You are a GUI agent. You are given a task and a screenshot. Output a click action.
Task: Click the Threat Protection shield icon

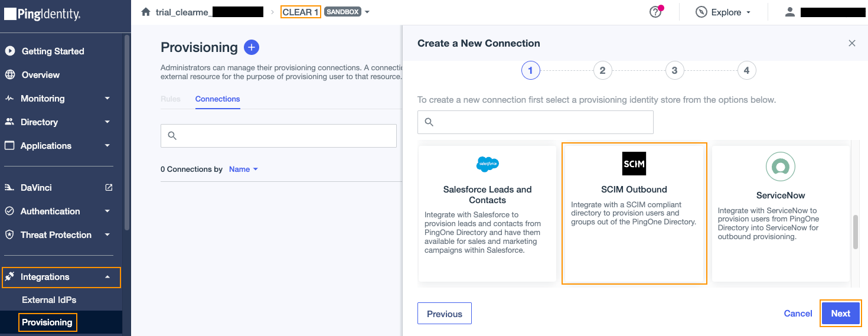10,235
